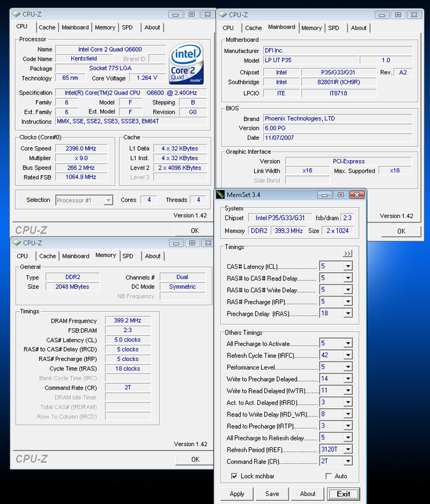The image size is (430, 504).
Task: Open the Performance Level dropdown
Action: pyautogui.click(x=348, y=367)
